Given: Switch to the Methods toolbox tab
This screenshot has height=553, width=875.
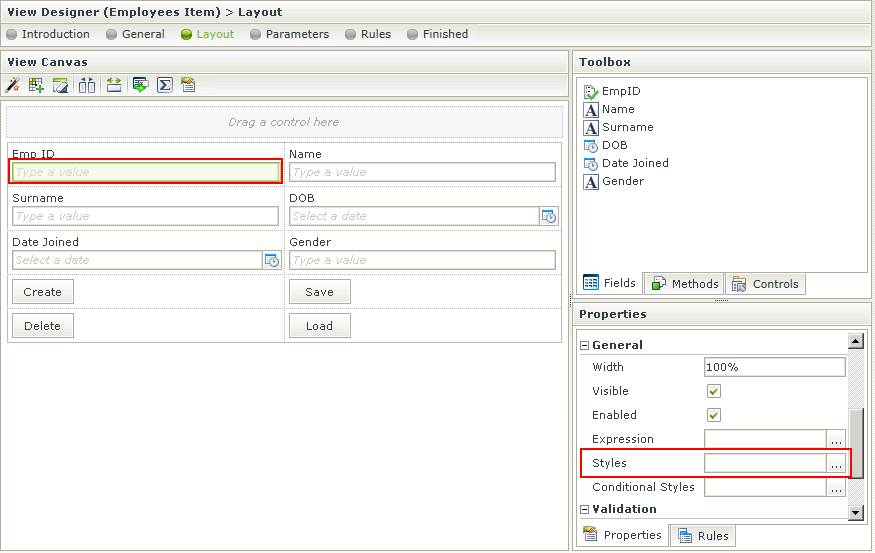Looking at the screenshot, I should coord(685,284).
